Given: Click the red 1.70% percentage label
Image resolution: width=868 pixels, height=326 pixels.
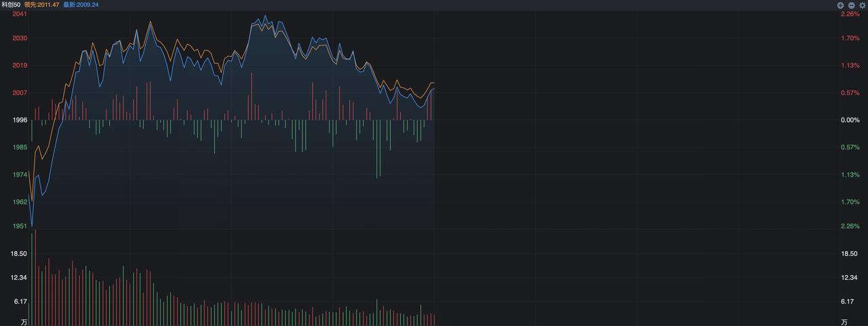Looking at the screenshot, I should (x=850, y=38).
